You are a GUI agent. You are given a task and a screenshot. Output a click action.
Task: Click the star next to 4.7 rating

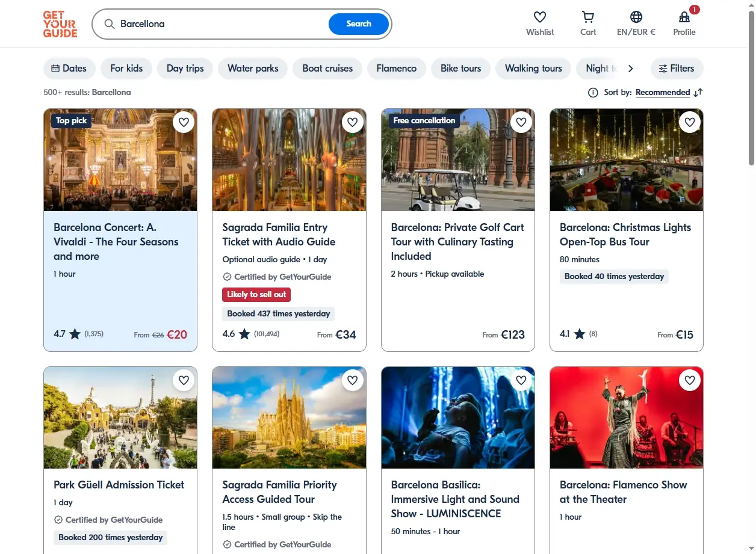pyautogui.click(x=75, y=334)
